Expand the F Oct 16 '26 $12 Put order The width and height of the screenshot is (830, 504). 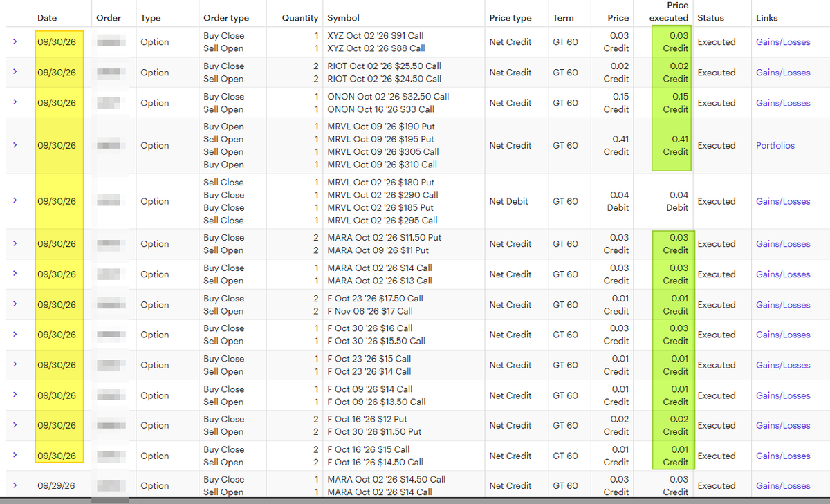click(x=15, y=425)
